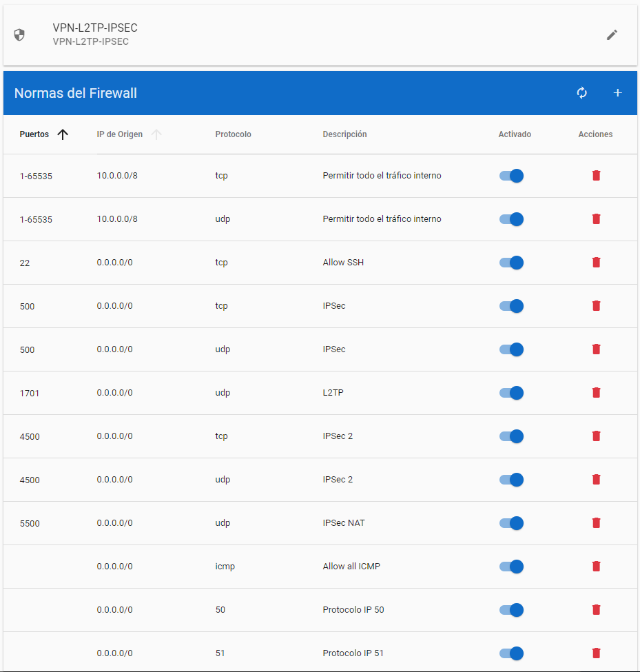Delete the L2TP udp rule
Screen dimensions: 640x672
coord(597,393)
